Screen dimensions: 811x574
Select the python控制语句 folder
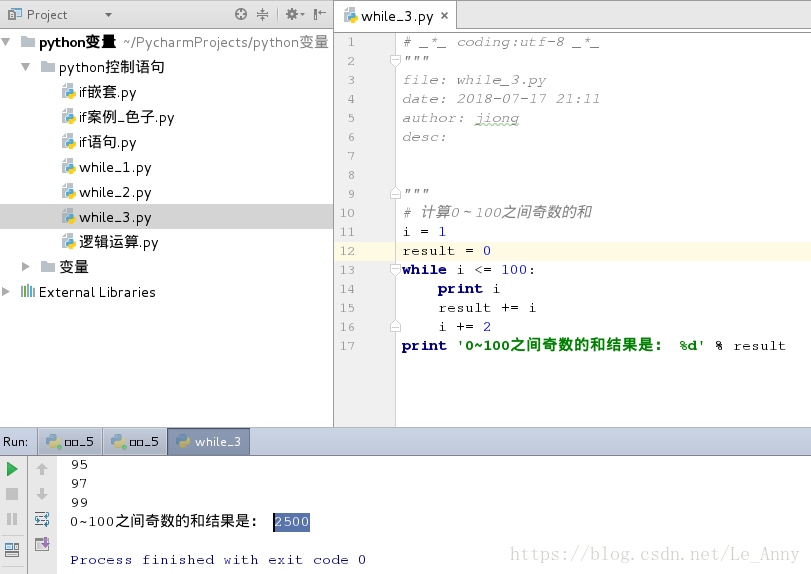point(102,67)
